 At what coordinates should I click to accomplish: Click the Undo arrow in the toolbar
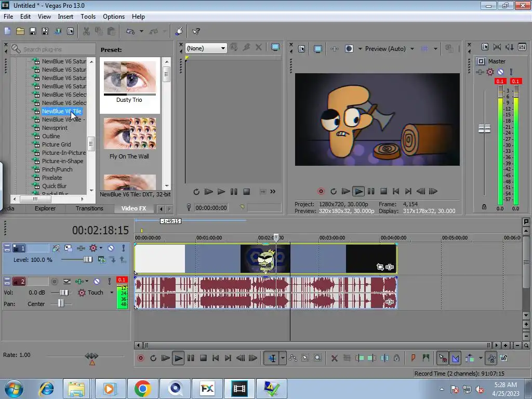[130, 31]
